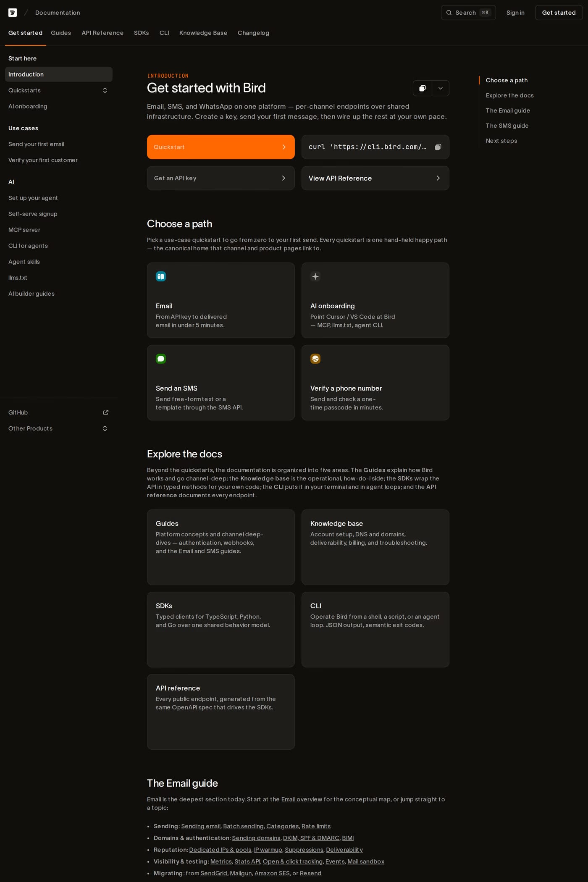
Task: Open the API Reference tab
Action: 102,33
